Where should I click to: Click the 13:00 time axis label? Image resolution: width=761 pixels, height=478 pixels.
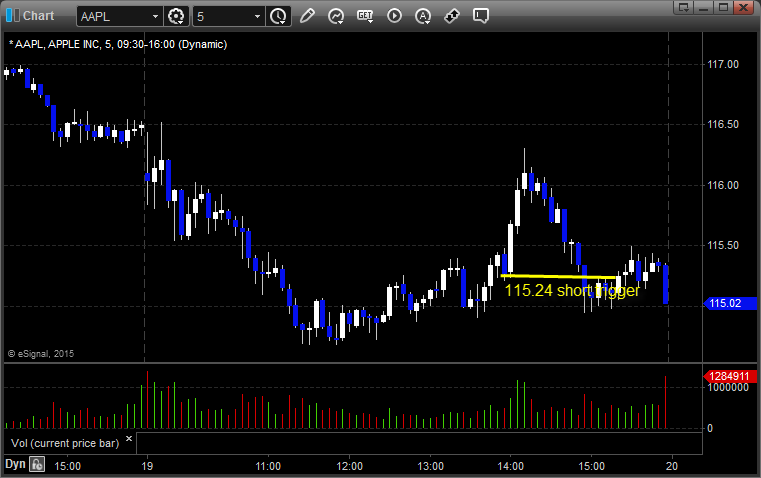pyautogui.click(x=430, y=466)
